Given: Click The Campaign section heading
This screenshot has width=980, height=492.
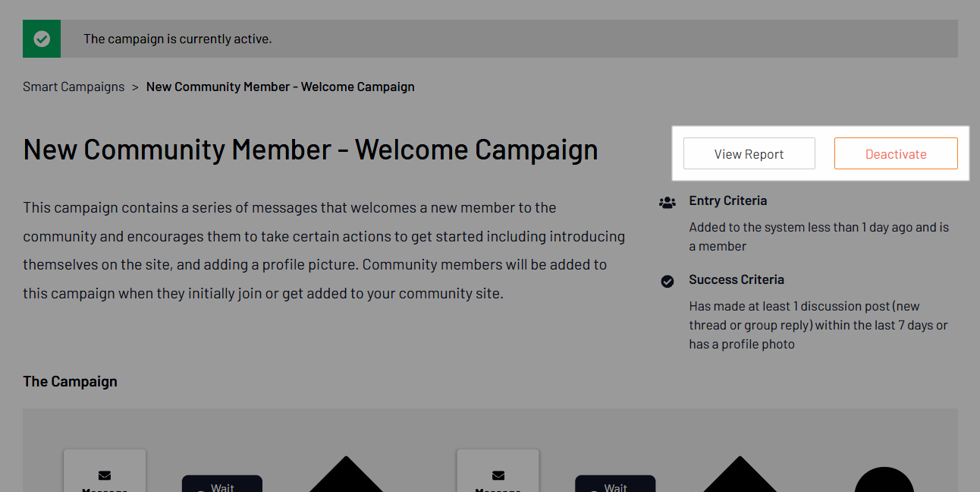Looking at the screenshot, I should click(x=70, y=380).
